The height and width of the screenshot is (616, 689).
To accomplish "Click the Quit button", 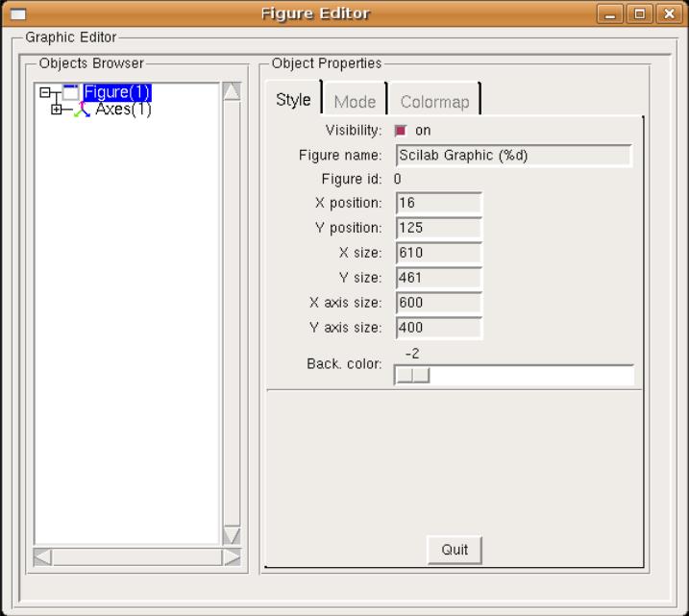I will [x=455, y=550].
